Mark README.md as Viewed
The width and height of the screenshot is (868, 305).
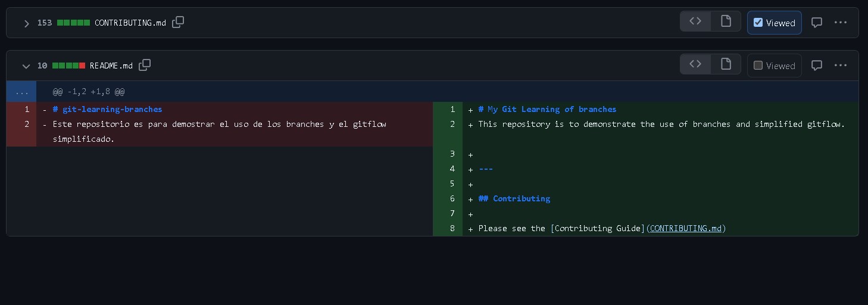pyautogui.click(x=758, y=66)
